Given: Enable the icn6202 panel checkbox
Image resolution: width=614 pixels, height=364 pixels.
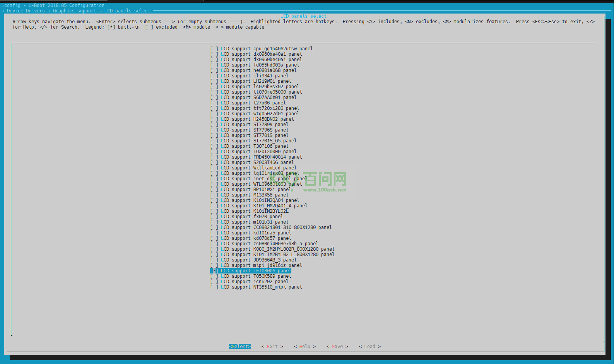Looking at the screenshot, I should tap(214, 282).
